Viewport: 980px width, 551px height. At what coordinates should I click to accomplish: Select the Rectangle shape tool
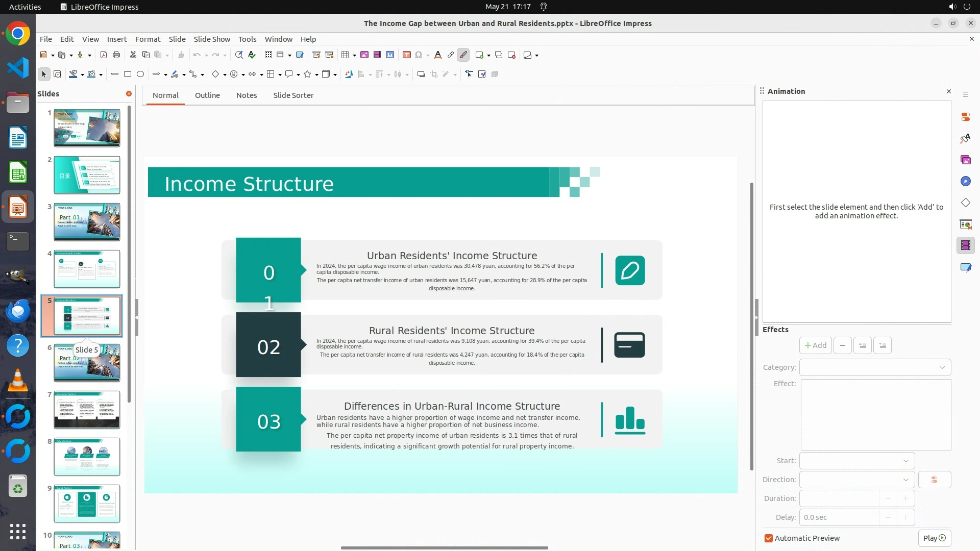(x=128, y=74)
